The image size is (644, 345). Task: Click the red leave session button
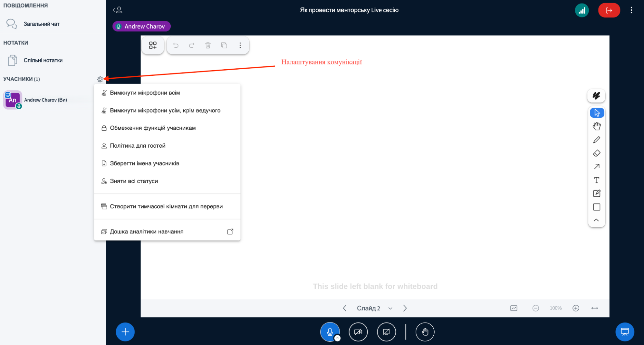(x=609, y=10)
